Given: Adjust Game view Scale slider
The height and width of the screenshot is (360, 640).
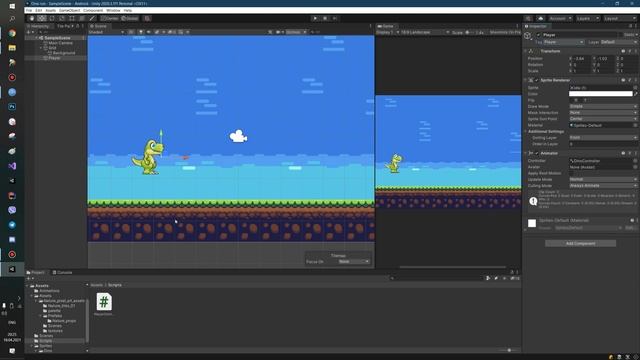Looking at the screenshot, I should tap(471, 32).
